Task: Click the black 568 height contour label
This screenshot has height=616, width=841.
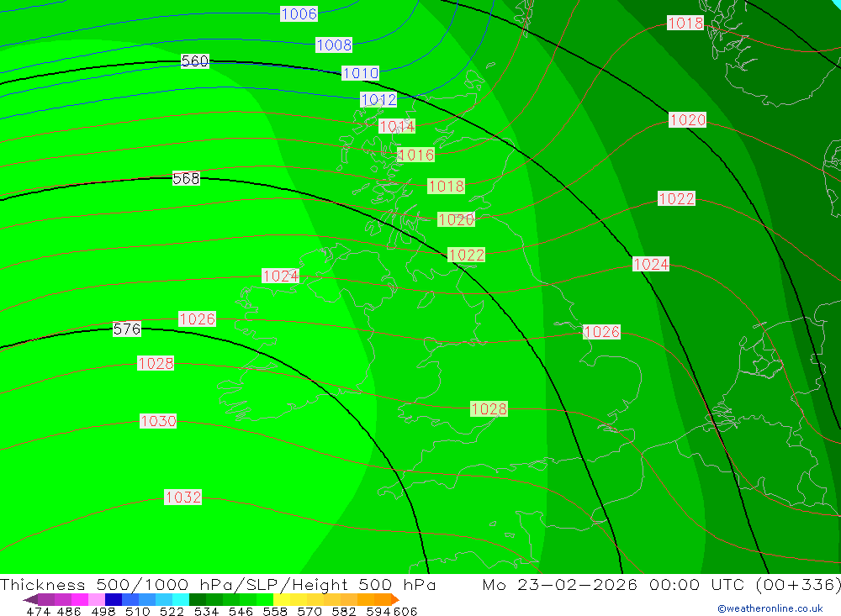Action: coord(186,178)
